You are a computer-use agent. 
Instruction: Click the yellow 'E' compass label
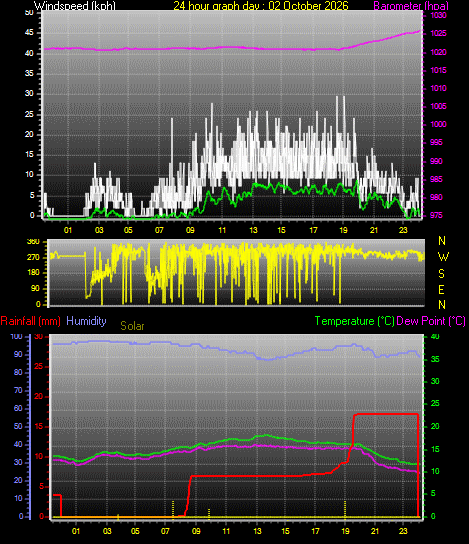pos(441,290)
